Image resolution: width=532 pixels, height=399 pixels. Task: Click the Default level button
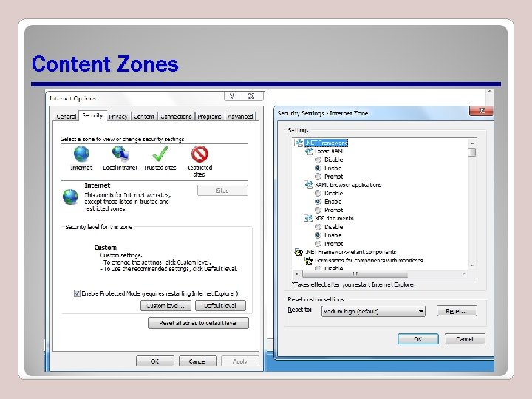pos(220,306)
